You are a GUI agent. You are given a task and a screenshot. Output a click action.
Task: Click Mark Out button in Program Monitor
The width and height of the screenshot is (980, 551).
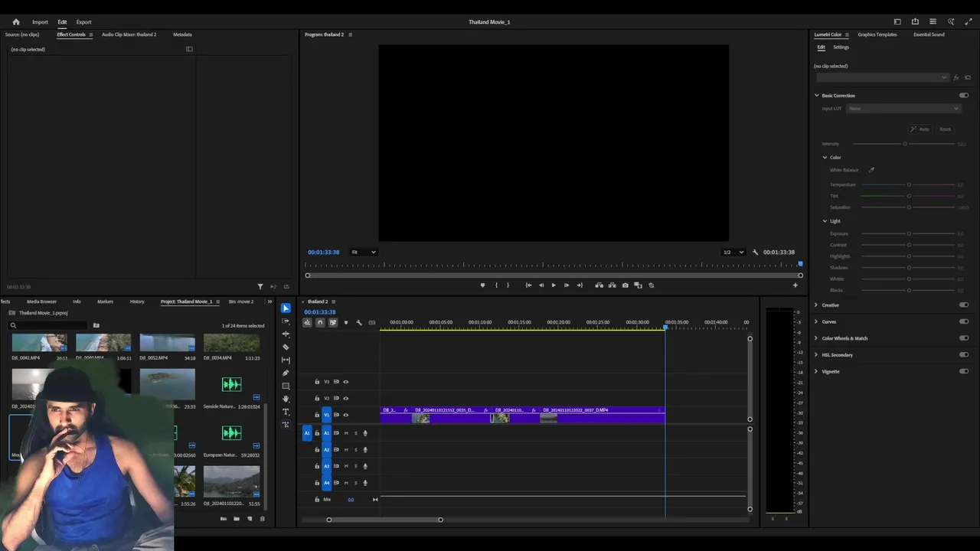[508, 285]
